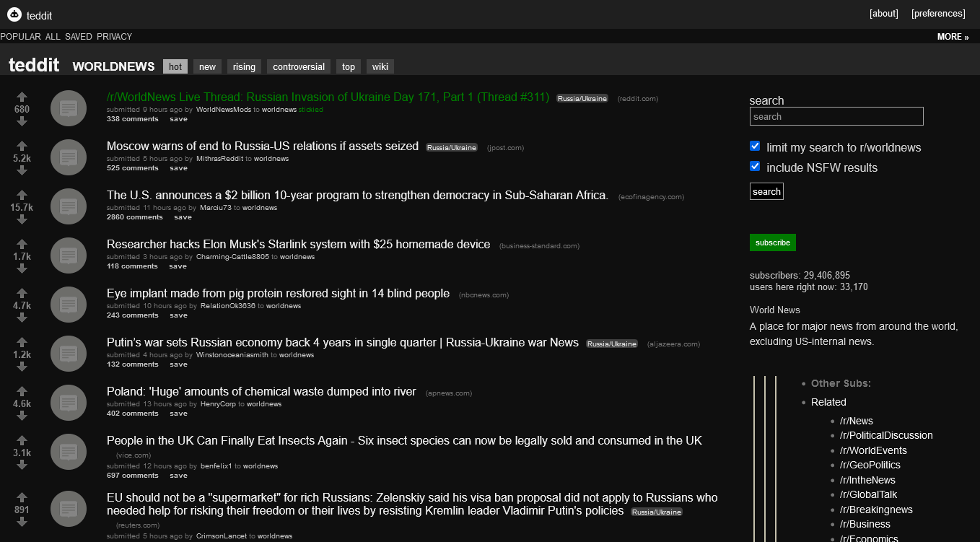Image resolution: width=980 pixels, height=542 pixels.
Task: Upvote the WorldNews Live Thread post
Action: coord(22,97)
